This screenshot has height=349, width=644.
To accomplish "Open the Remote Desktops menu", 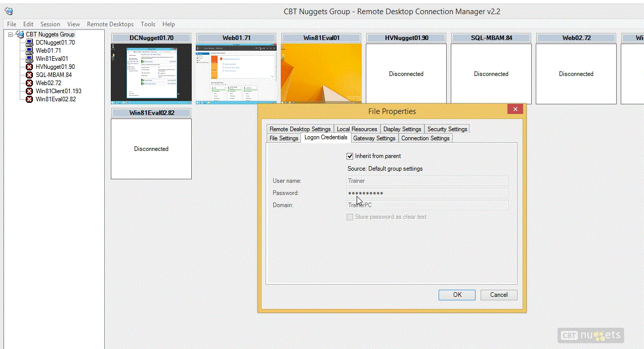I will pos(110,24).
